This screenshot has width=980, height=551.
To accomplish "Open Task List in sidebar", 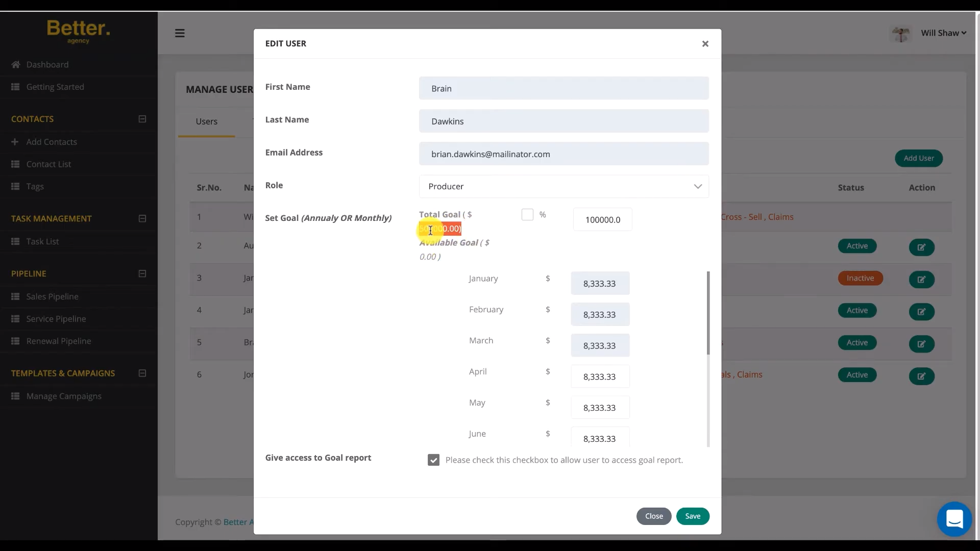I will 42,241.
